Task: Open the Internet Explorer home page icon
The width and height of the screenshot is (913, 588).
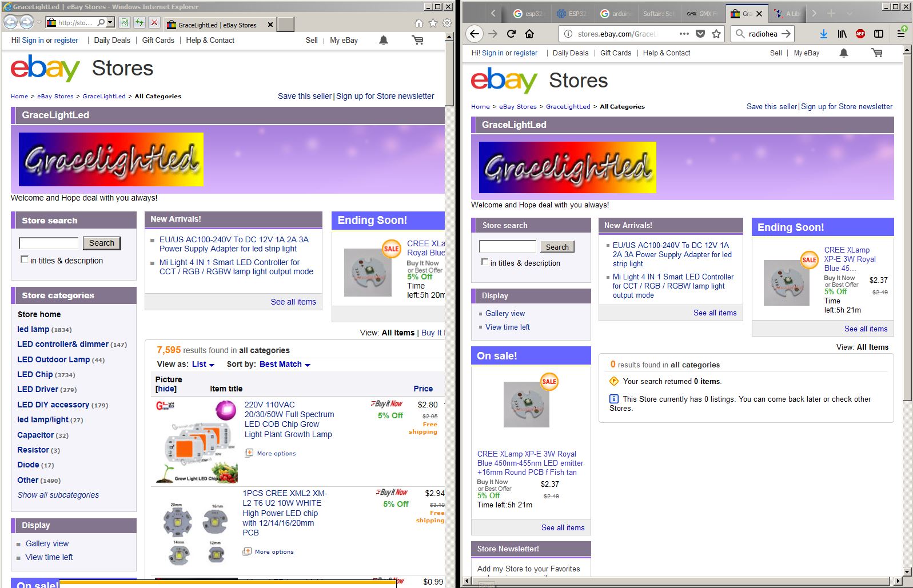Action: 419,23
